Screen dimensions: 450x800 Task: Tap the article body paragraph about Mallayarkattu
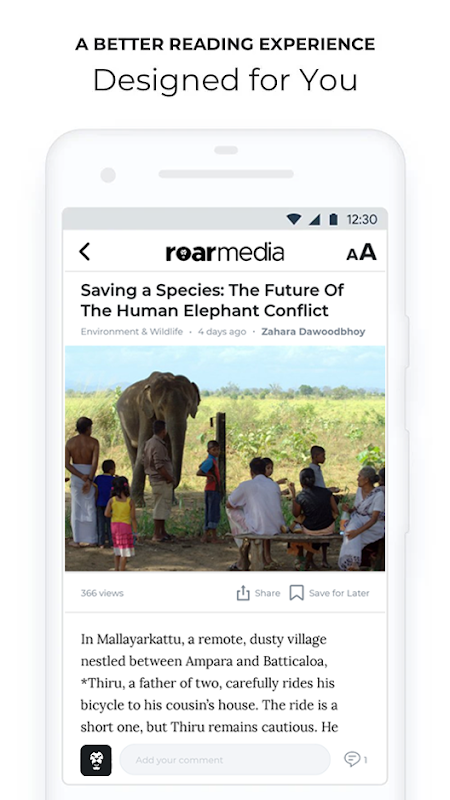[x=210, y=683]
